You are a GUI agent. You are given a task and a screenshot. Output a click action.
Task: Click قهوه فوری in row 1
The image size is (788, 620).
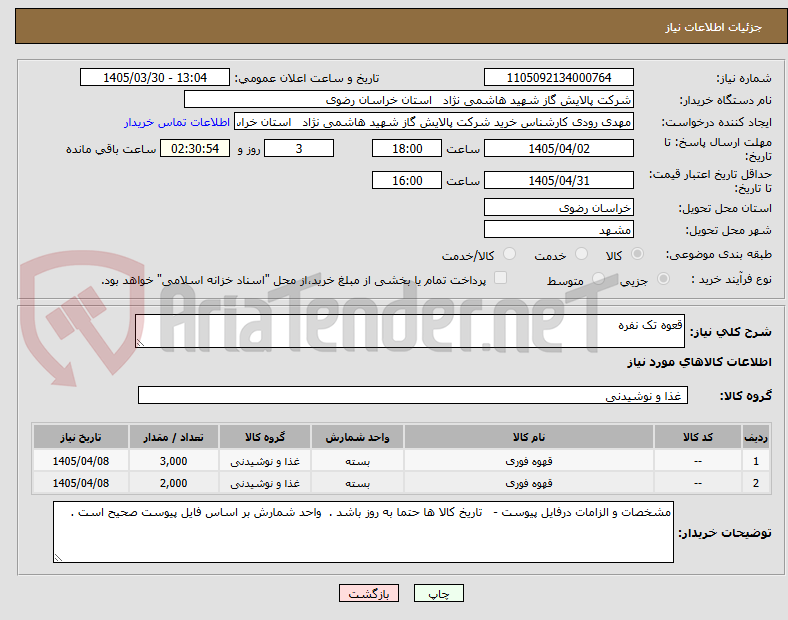click(x=529, y=461)
